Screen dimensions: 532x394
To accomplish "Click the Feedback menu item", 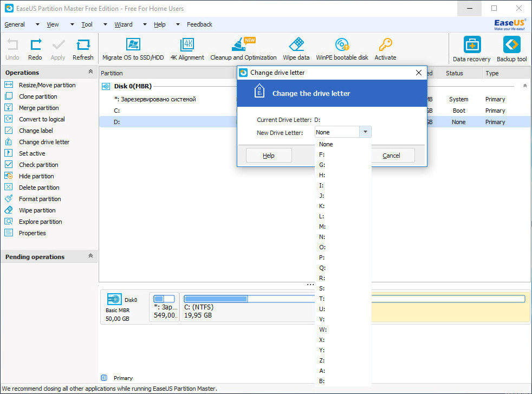I will 199,24.
